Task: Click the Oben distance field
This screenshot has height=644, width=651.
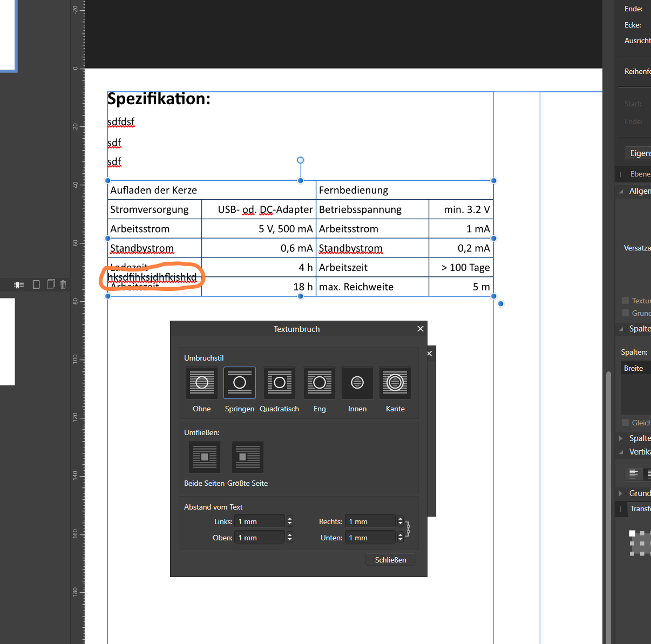Action: tap(260, 538)
